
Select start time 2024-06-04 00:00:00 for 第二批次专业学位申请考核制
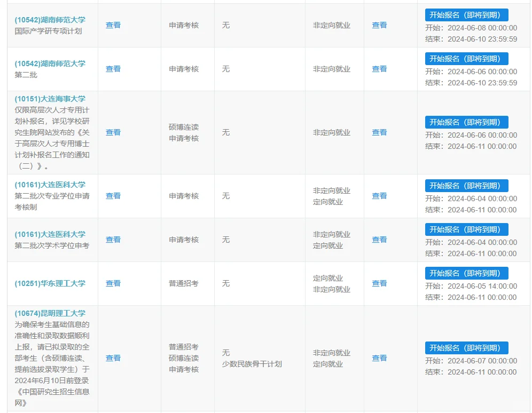pos(482,198)
